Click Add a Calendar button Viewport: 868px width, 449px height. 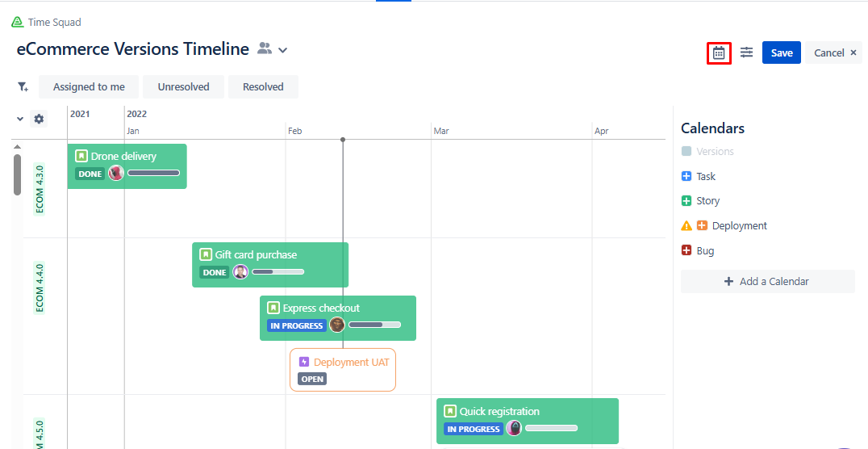[767, 282]
